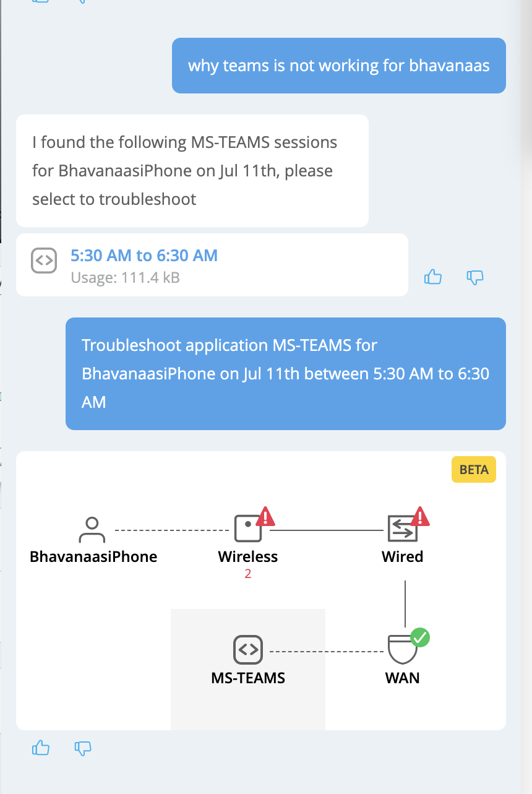Click the BhavanaasiPhone client user icon
This screenshot has width=532, height=794.
tap(92, 530)
